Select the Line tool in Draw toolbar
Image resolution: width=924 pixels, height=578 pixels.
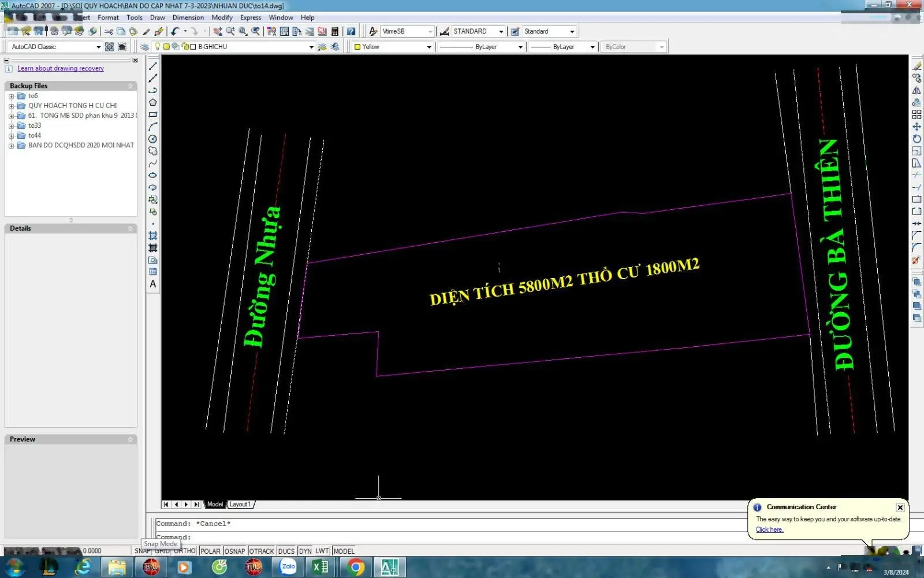(153, 66)
